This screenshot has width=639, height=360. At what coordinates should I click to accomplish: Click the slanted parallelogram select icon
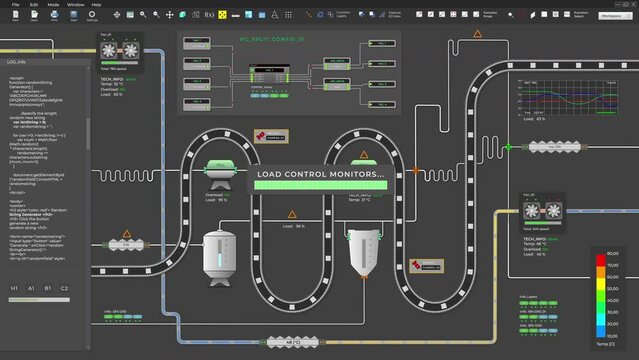[533, 15]
